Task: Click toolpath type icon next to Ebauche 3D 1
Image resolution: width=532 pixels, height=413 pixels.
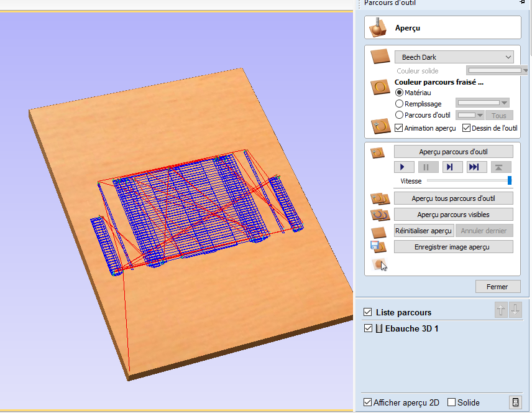Action: click(379, 328)
